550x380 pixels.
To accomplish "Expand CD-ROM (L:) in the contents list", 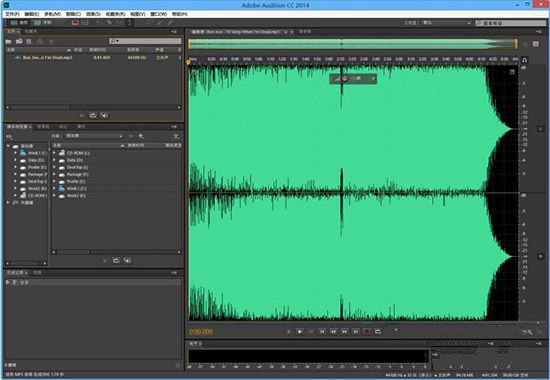I will [x=54, y=153].
